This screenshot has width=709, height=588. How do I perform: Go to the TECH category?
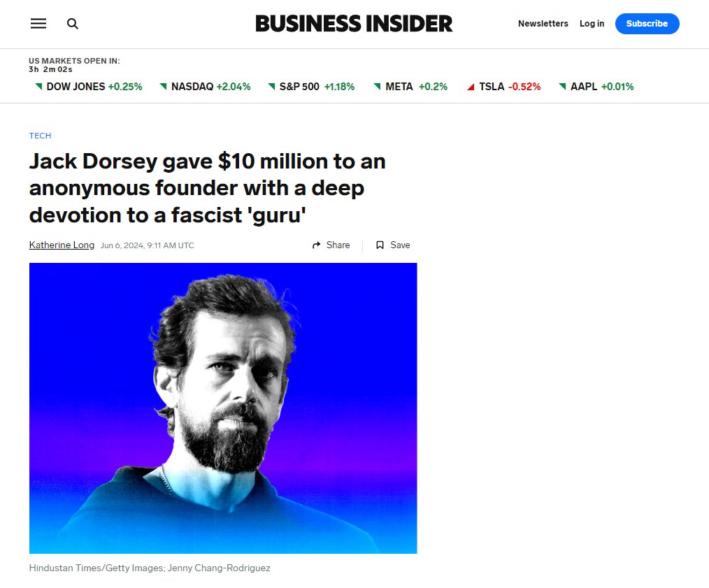point(40,136)
